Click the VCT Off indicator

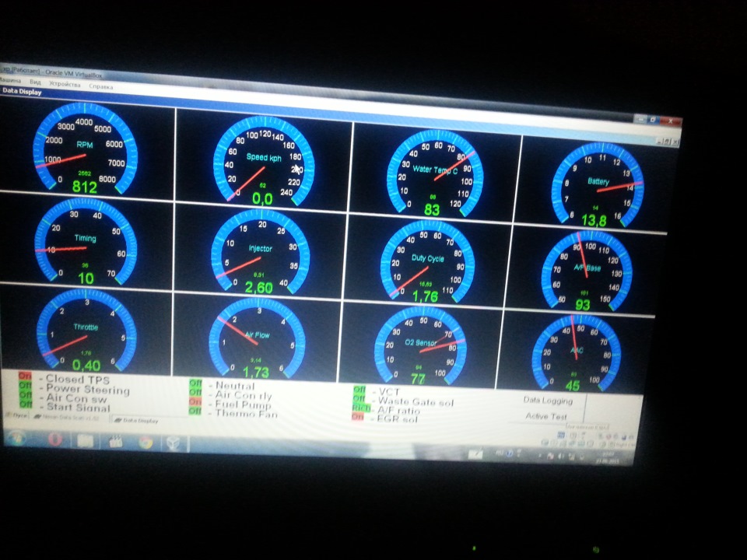click(359, 390)
